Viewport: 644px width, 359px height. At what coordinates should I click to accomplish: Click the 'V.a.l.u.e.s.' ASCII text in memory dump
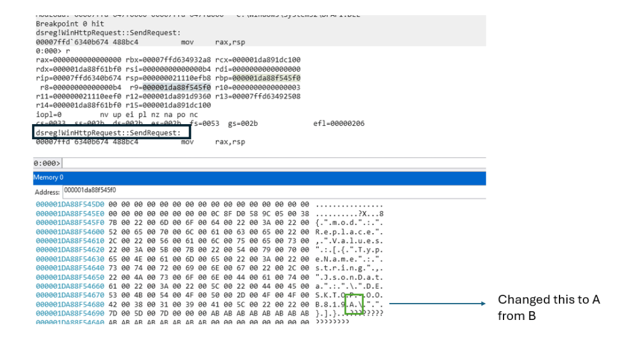click(353, 240)
